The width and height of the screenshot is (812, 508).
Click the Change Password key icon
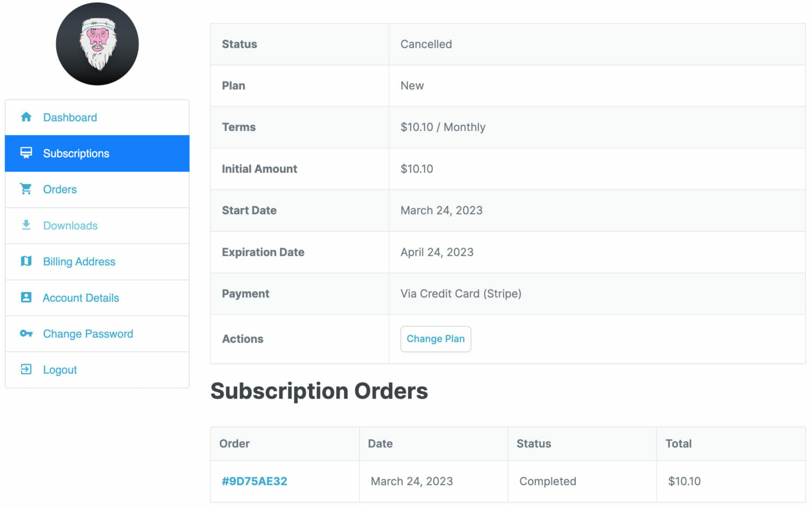click(26, 334)
